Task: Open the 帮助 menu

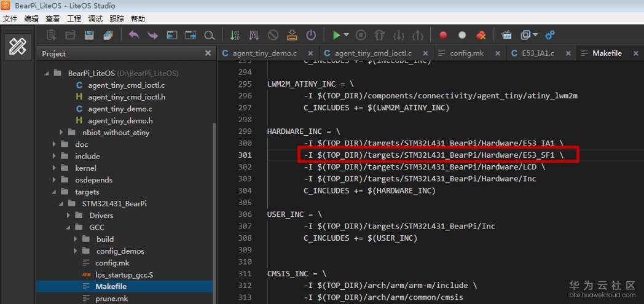Action: tap(138, 18)
